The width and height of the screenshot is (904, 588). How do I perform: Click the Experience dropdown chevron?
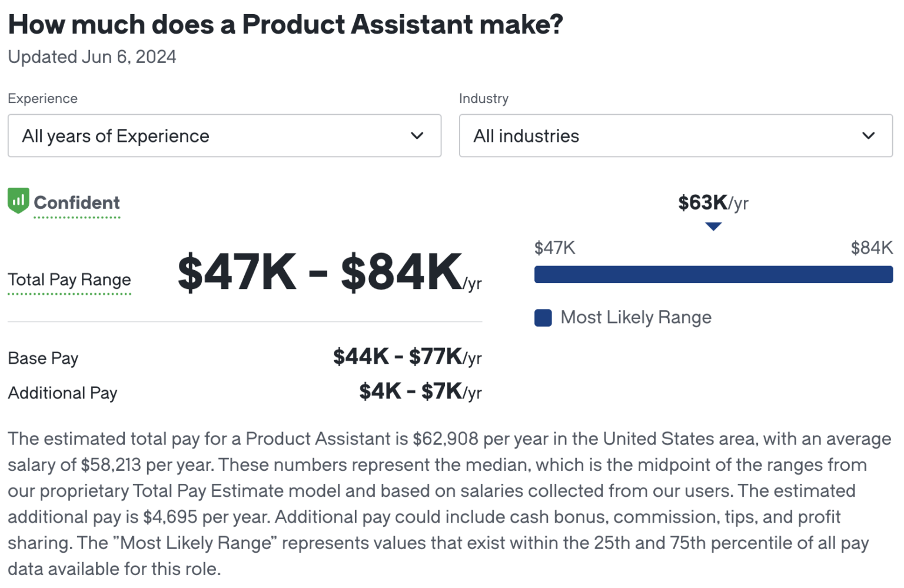pos(417,136)
